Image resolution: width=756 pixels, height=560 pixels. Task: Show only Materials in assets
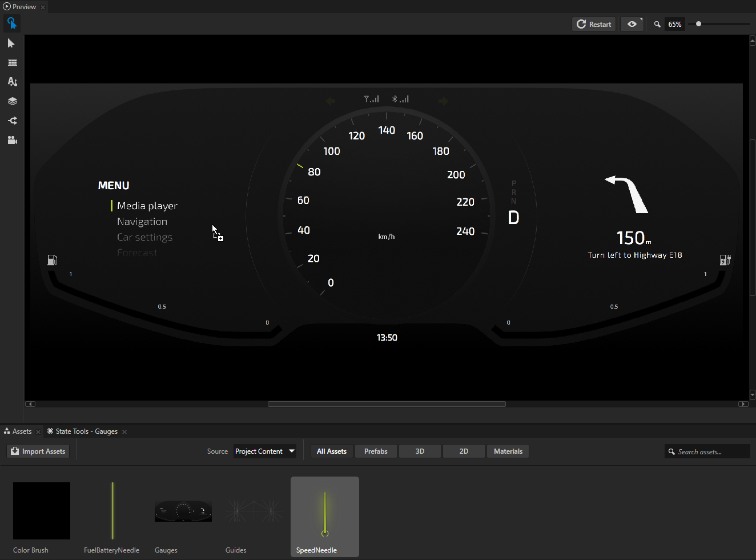coord(508,451)
